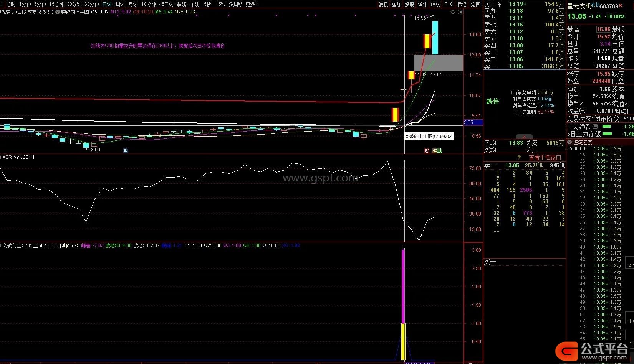Select the 5秒 period
The width and height of the screenshot is (634, 364).
(x=207, y=4)
